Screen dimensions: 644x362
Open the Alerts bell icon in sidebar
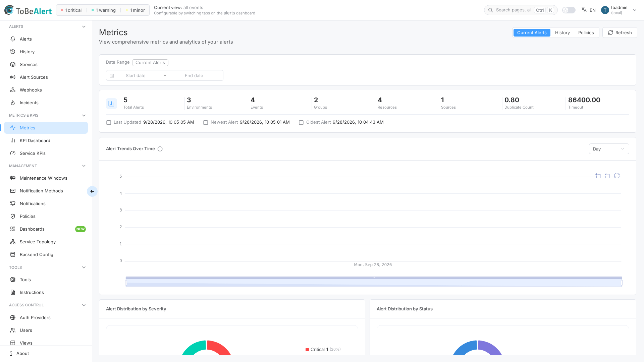(x=13, y=39)
